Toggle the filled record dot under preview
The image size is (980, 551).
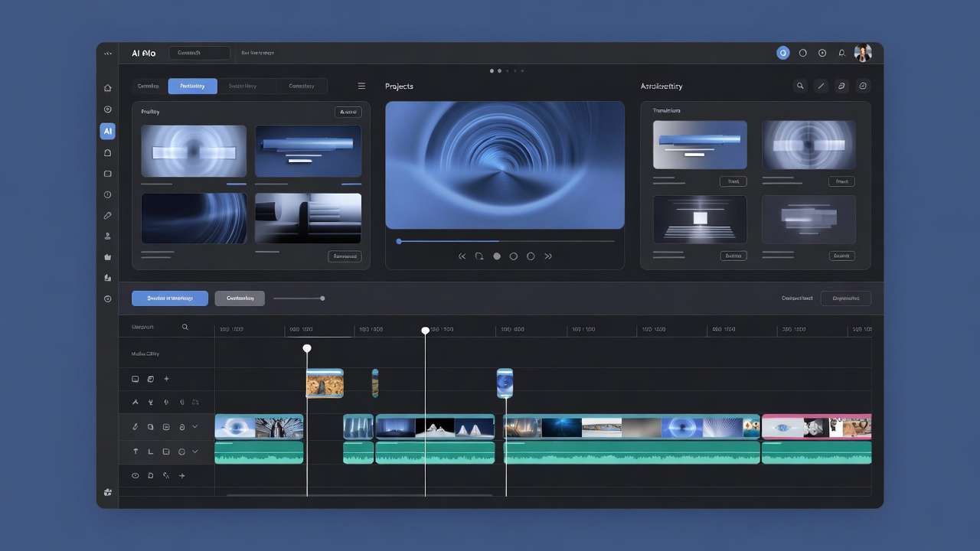497,256
